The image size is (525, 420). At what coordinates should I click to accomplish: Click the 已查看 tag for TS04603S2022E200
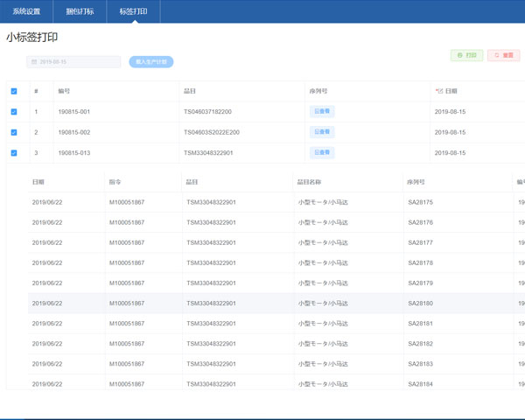click(x=322, y=132)
